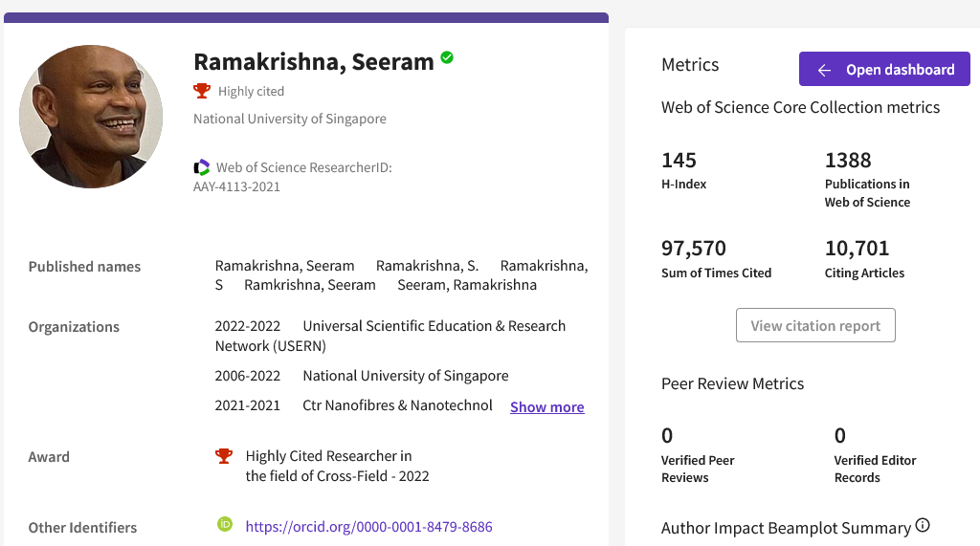Click the Verified Peer Reviews count
980x546 pixels.
667,436
